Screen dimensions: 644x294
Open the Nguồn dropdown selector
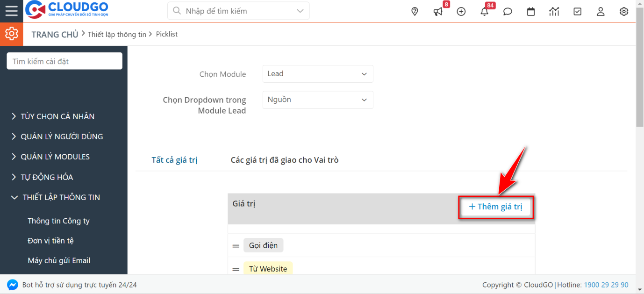click(x=317, y=100)
